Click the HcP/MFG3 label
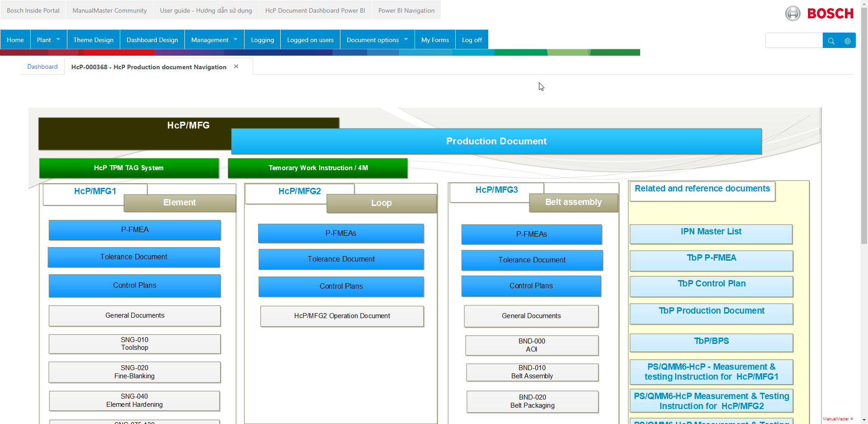The width and height of the screenshot is (868, 424). (x=497, y=190)
